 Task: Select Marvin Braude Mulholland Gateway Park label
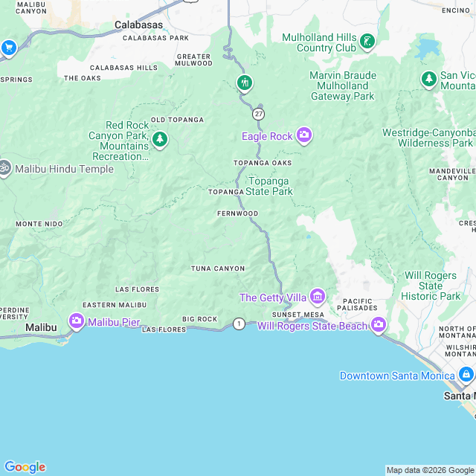click(x=343, y=86)
